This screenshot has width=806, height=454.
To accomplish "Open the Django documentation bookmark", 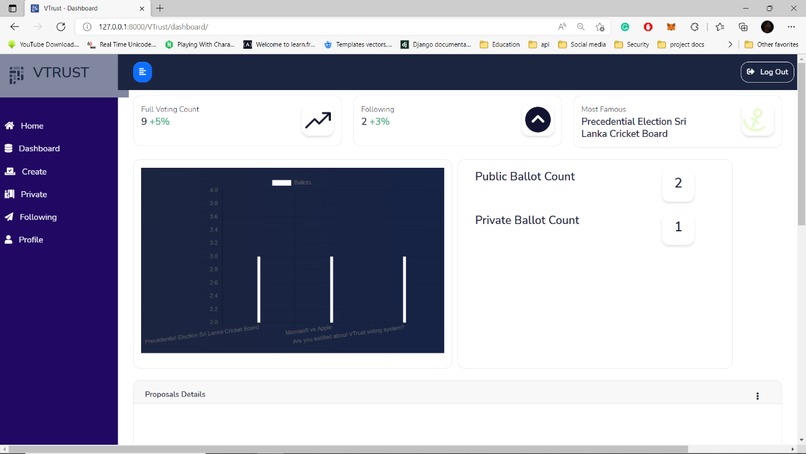I will pyautogui.click(x=436, y=45).
